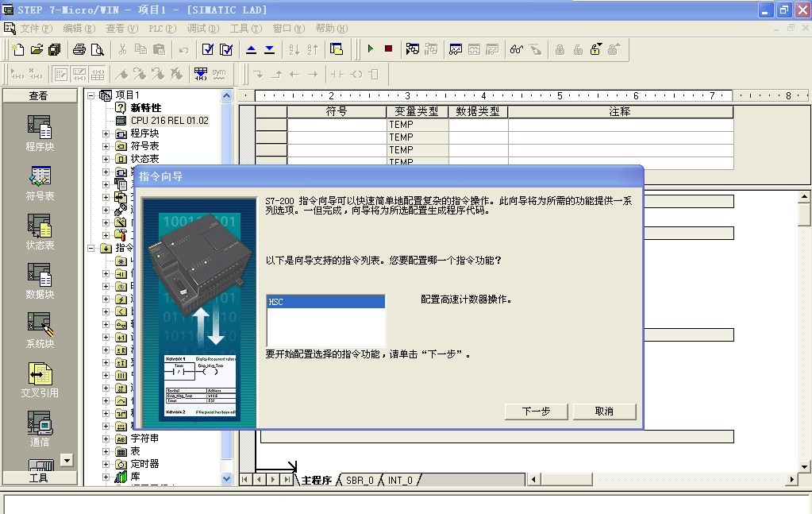Image resolution: width=812 pixels, height=514 pixels.
Task: Open Data Block in the view bar
Action: click(x=40, y=281)
